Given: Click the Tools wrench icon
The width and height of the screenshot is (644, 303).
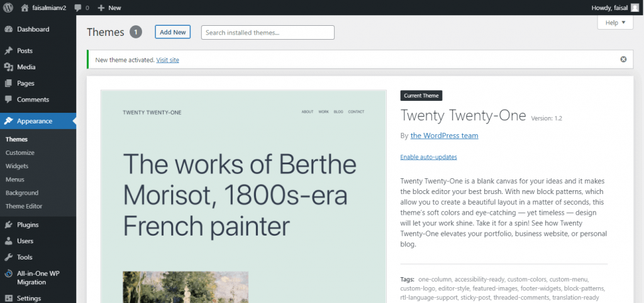Looking at the screenshot, I should pyautogui.click(x=9, y=257).
